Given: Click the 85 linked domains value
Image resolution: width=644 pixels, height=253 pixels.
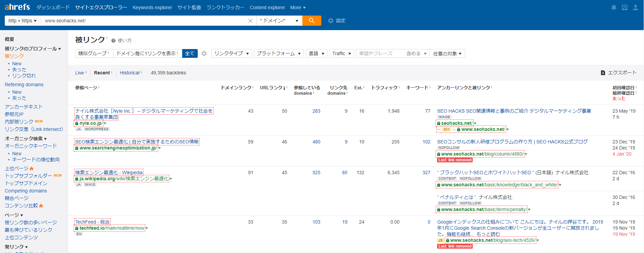Looking at the screenshot, I should click(345, 172).
